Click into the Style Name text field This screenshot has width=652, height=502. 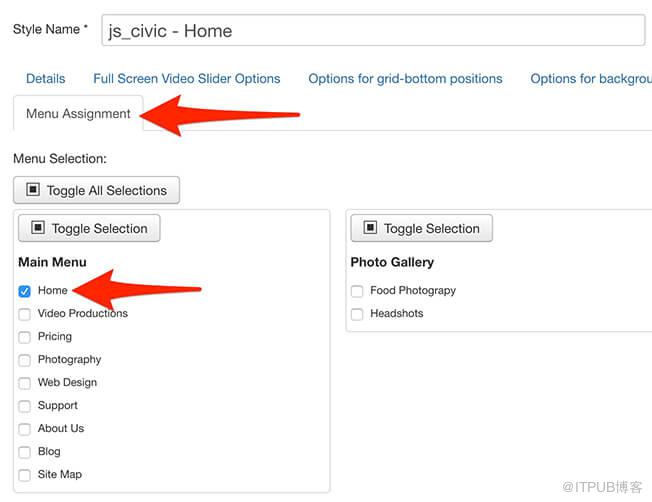tap(373, 30)
